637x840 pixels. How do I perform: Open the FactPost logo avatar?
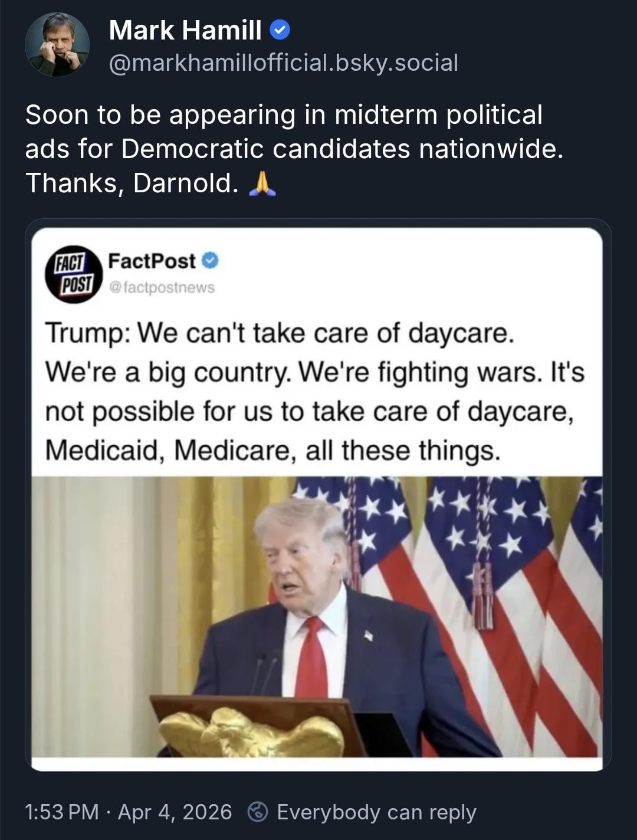[x=74, y=274]
